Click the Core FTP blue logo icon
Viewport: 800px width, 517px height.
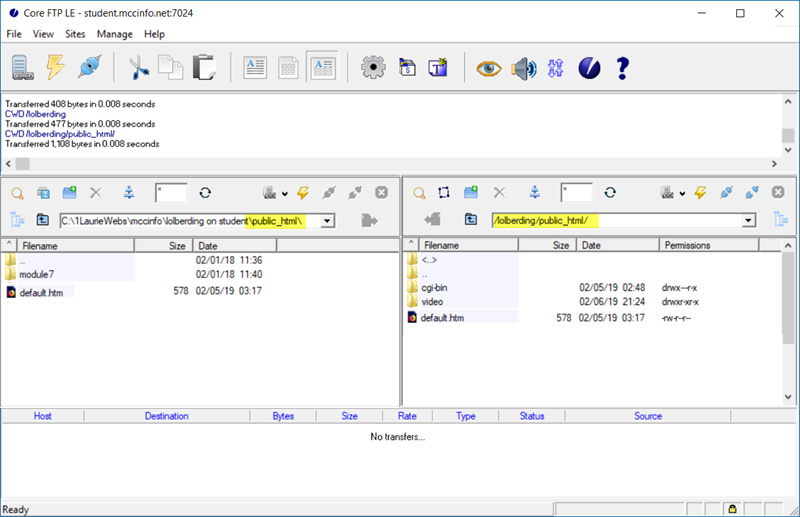tap(589, 68)
